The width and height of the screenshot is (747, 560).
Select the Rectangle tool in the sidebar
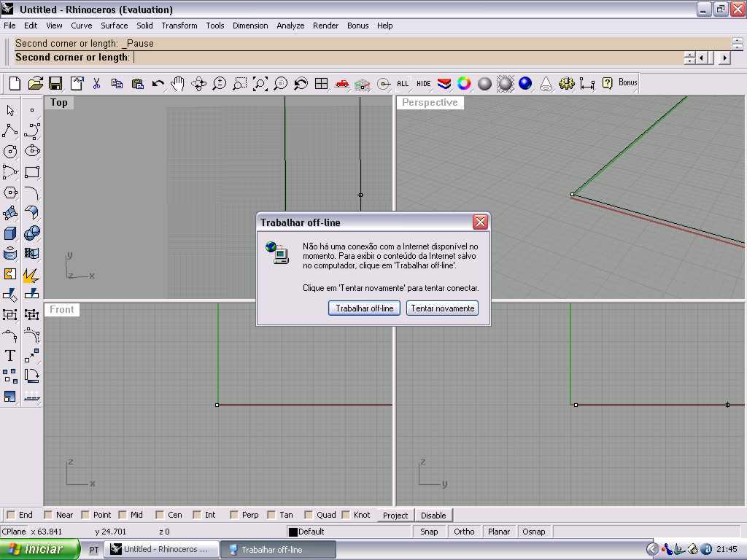(x=32, y=172)
